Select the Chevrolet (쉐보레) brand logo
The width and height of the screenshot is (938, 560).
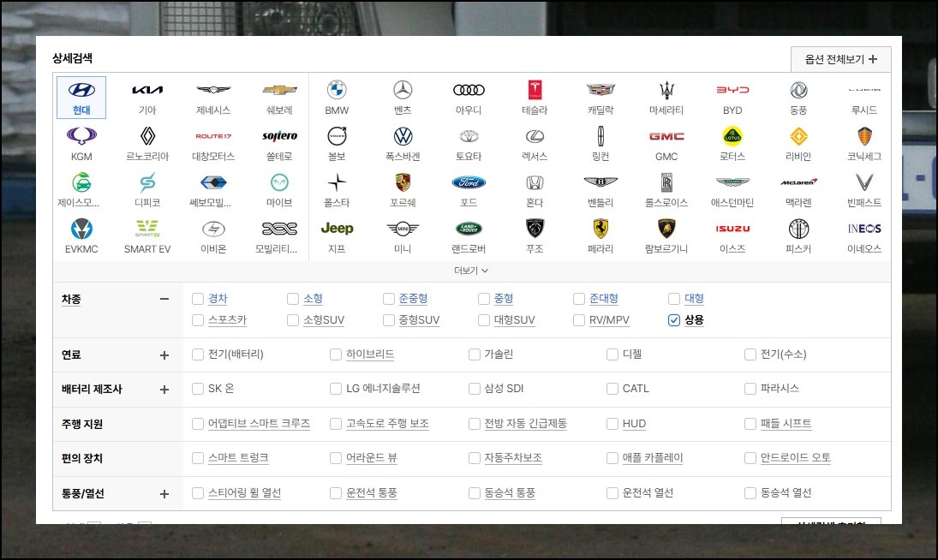pyautogui.click(x=279, y=90)
